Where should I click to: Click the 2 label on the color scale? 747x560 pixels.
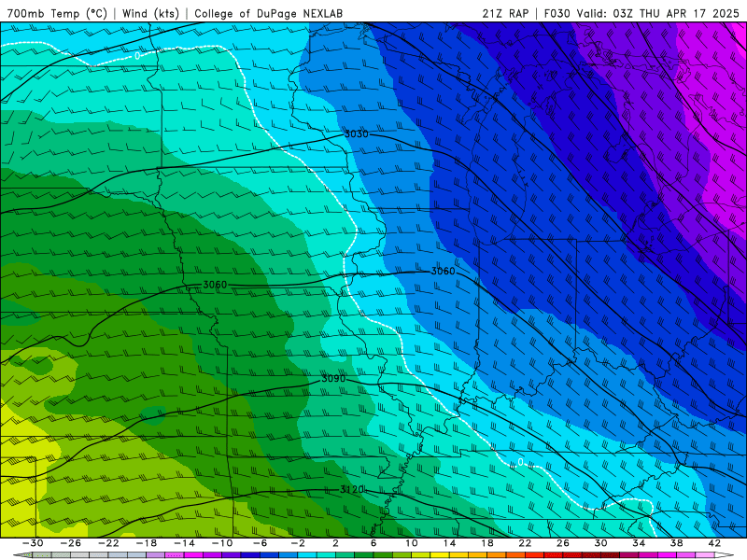click(336, 543)
